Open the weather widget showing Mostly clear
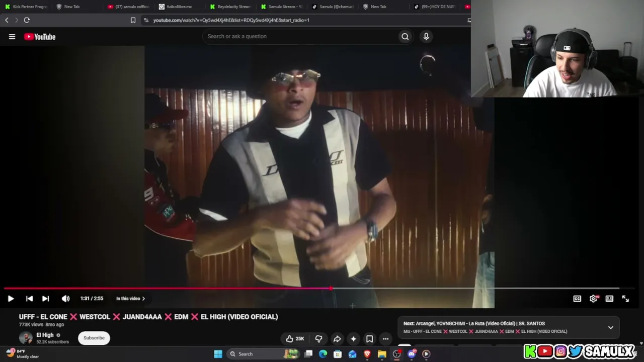This screenshot has height=362, width=644. coord(23,354)
